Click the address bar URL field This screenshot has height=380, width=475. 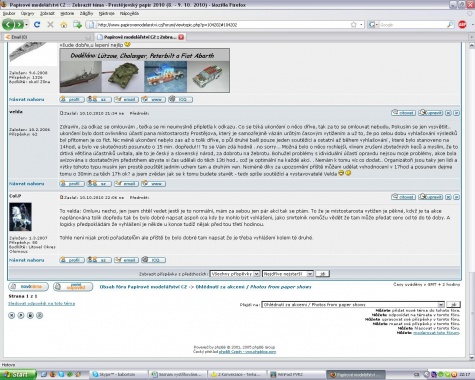coord(223,25)
